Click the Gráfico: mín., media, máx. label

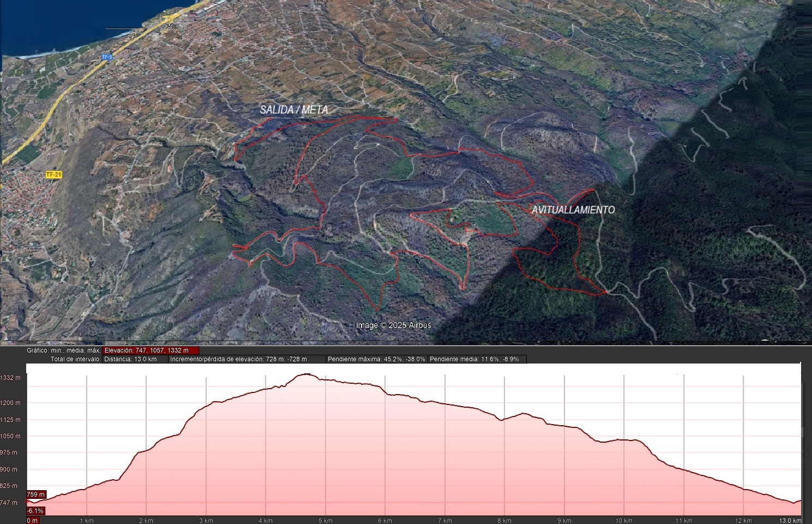point(64,350)
